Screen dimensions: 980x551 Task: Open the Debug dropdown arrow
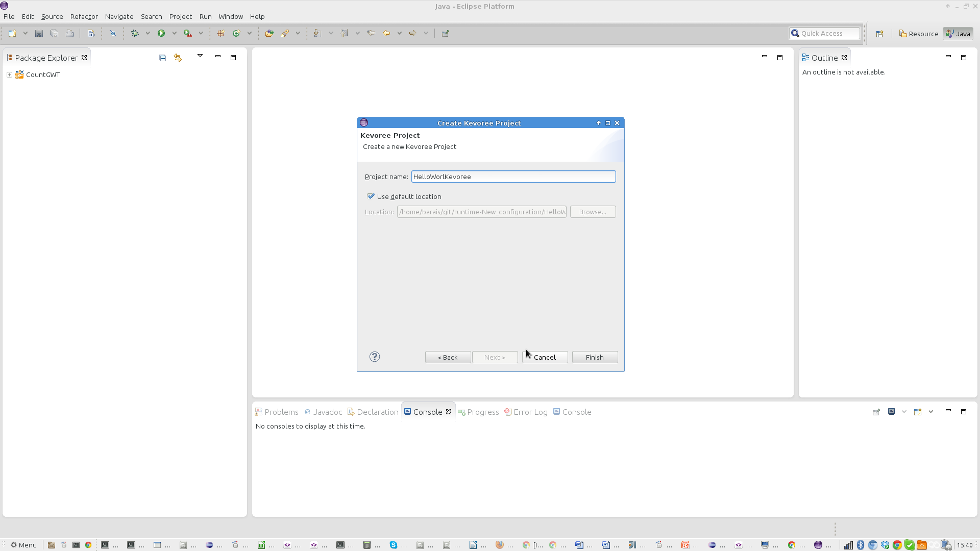148,33
